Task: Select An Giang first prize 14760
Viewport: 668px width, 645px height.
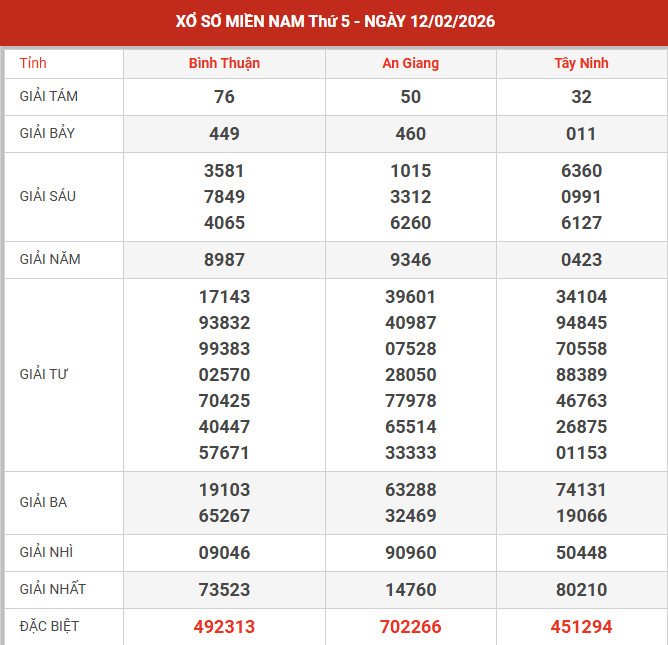Action: 410,590
